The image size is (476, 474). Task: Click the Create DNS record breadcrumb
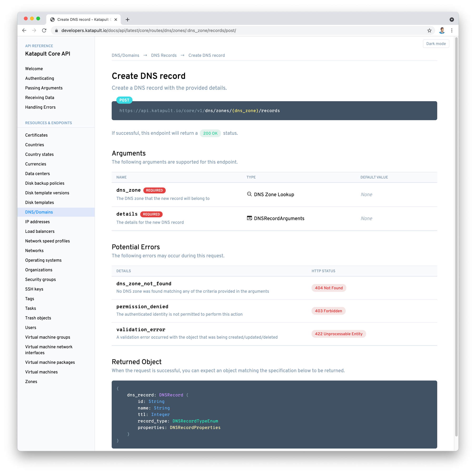206,55
